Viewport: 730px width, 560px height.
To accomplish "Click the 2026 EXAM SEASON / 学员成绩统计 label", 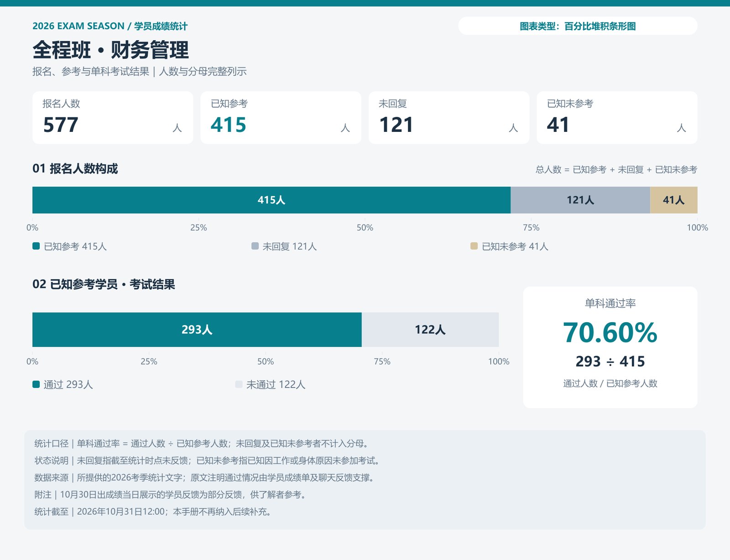I will (x=110, y=26).
